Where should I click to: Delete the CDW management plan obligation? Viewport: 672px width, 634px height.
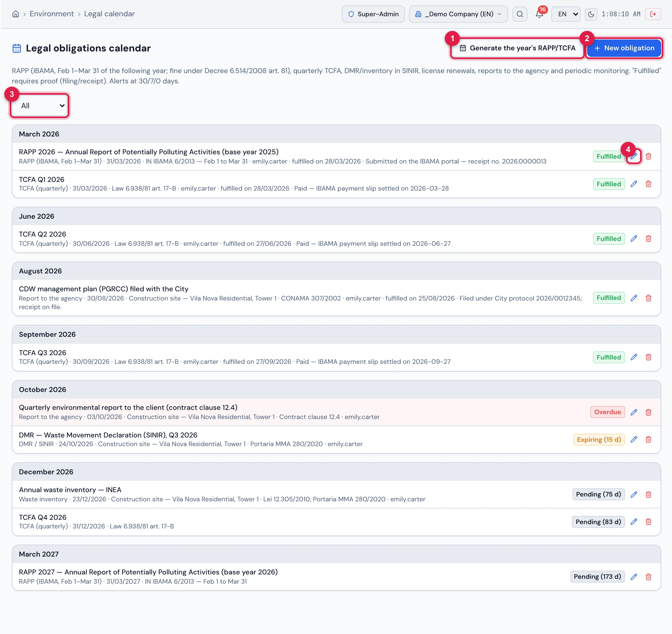click(648, 298)
